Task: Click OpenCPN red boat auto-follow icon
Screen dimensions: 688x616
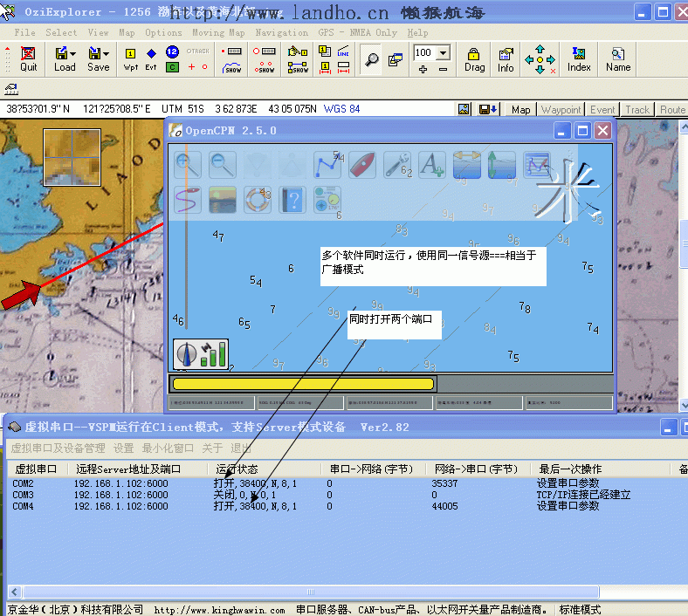Action: [362, 165]
